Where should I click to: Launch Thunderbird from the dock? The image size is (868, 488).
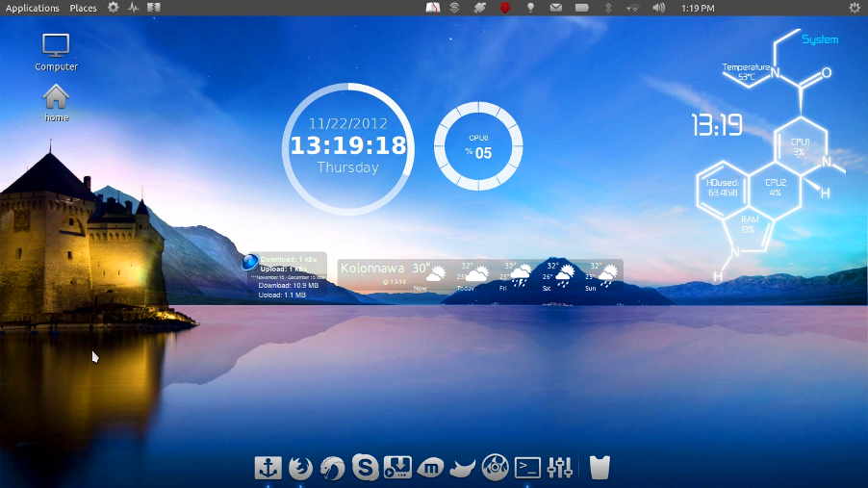point(332,468)
